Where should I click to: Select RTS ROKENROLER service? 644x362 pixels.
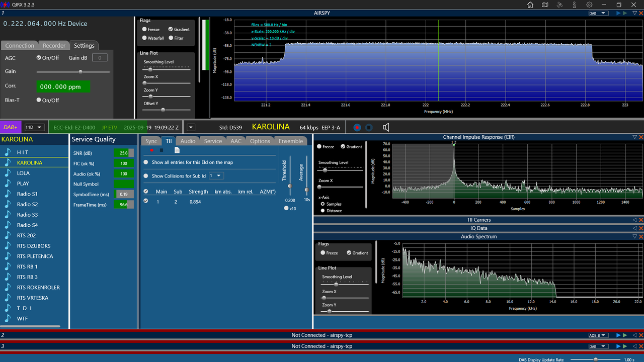point(38,288)
